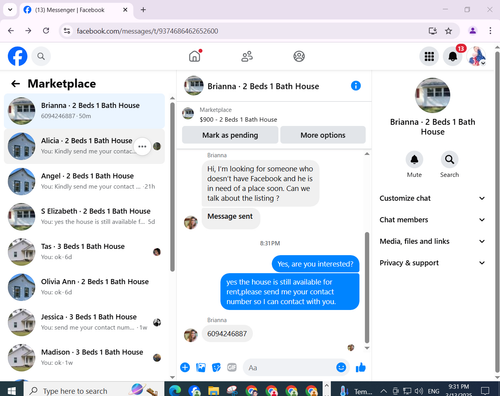500x396 pixels.
Task: Click the More options button
Action: click(x=323, y=135)
